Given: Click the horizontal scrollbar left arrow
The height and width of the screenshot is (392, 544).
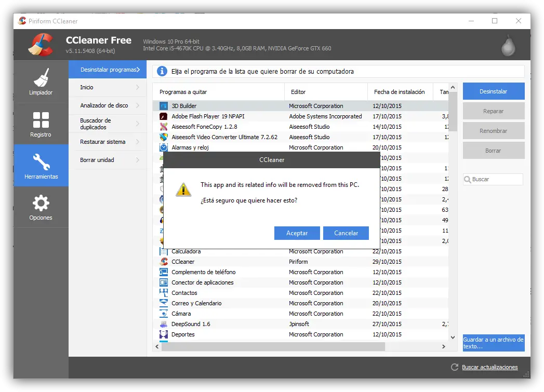Looking at the screenshot, I should pyautogui.click(x=157, y=346).
